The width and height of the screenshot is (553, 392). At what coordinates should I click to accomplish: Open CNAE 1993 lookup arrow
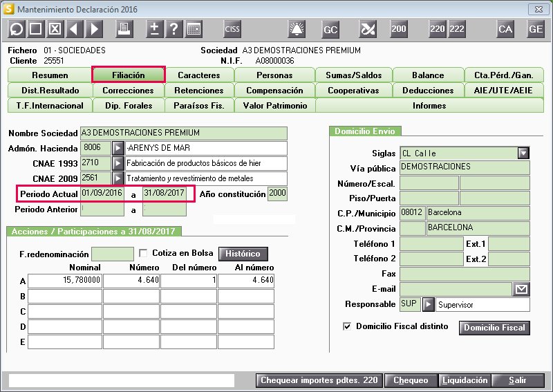point(118,163)
